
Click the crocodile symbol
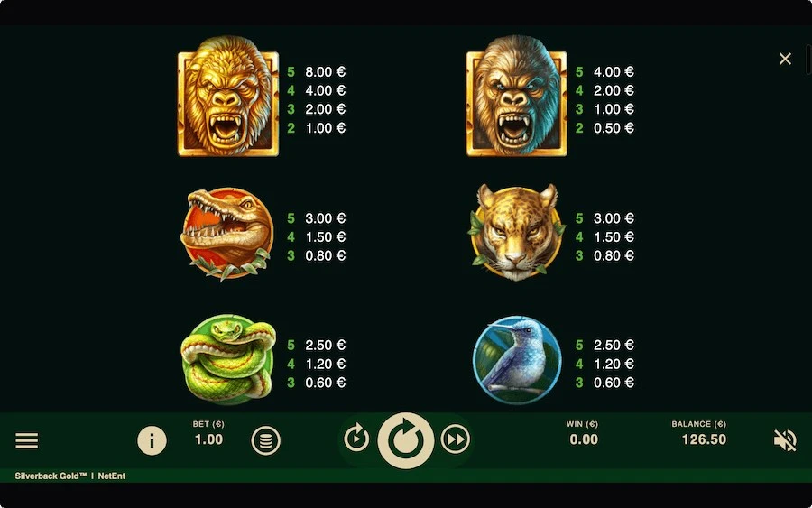[226, 234]
